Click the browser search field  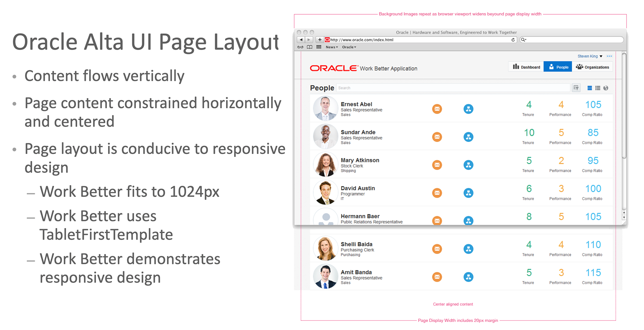point(572,40)
